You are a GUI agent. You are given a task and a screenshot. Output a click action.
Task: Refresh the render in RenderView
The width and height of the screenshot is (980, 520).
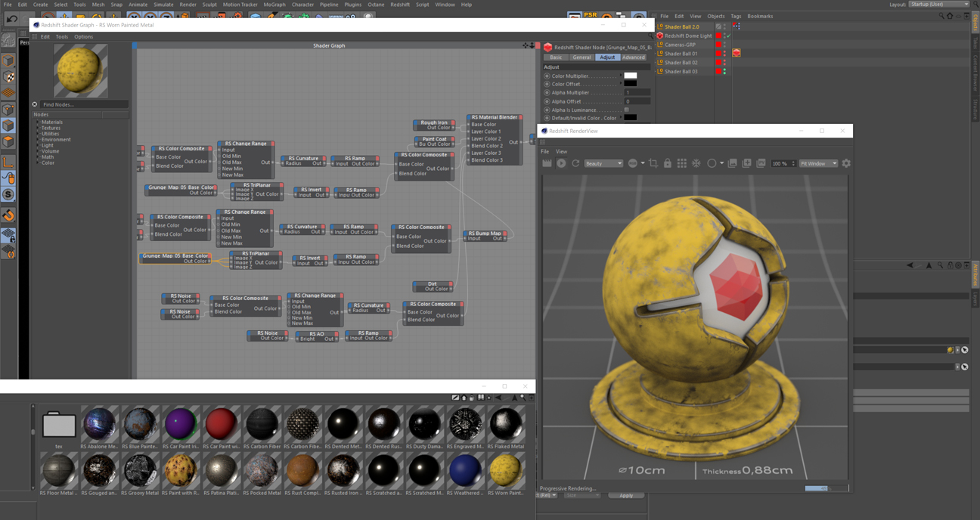click(575, 163)
